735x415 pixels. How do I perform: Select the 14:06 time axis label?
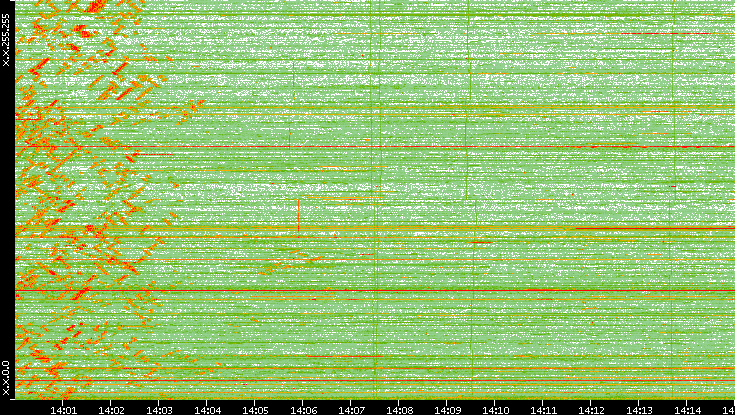[303, 410]
